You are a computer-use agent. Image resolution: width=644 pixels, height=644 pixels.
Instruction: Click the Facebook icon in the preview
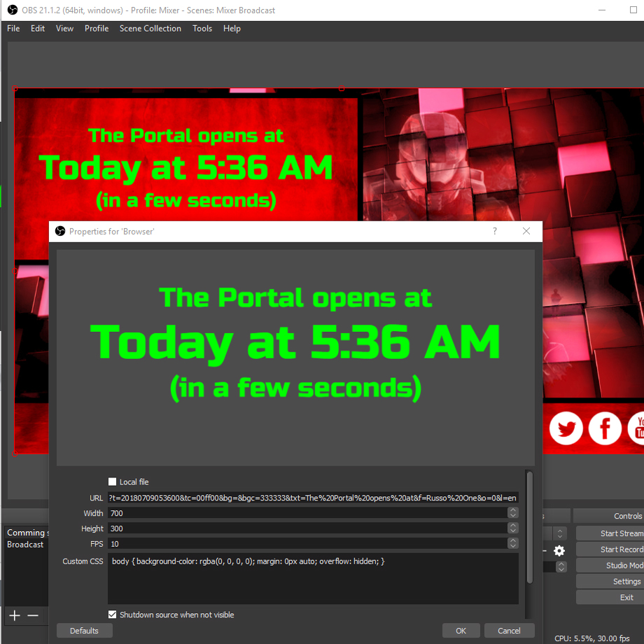click(x=605, y=428)
